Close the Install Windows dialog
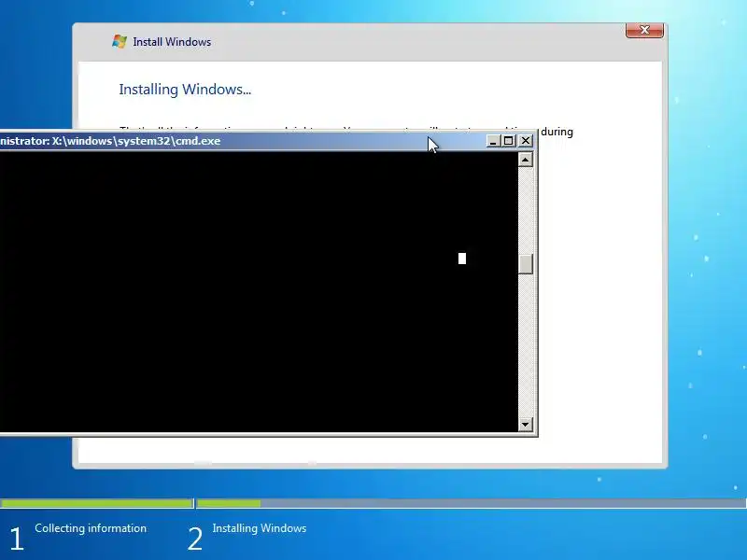The image size is (747, 560). [x=644, y=30]
